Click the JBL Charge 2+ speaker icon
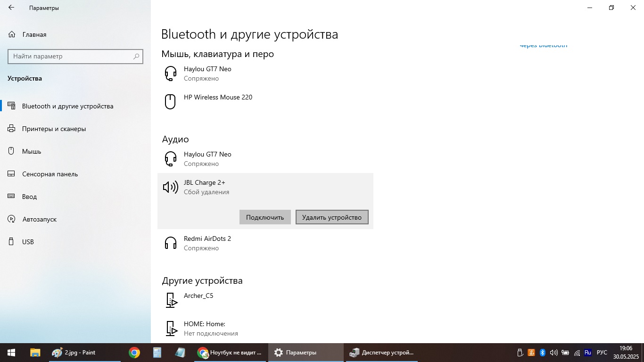The height and width of the screenshot is (362, 644). click(170, 188)
